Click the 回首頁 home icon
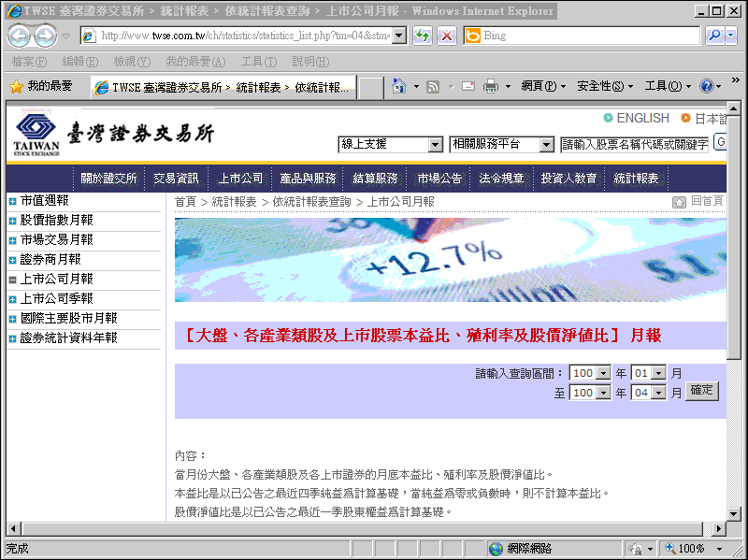This screenshot has width=748, height=560. tap(679, 202)
